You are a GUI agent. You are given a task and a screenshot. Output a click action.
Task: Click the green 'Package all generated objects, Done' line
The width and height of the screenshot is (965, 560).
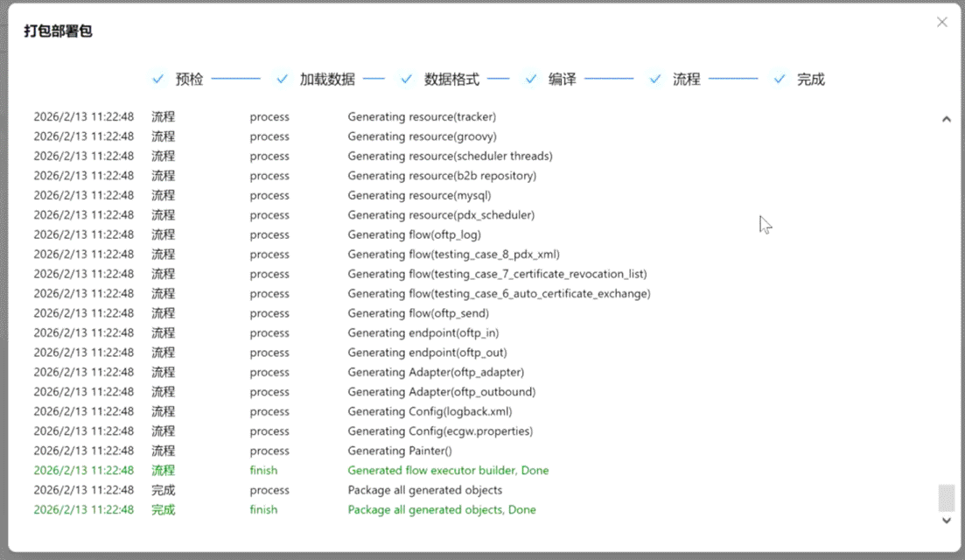click(442, 510)
